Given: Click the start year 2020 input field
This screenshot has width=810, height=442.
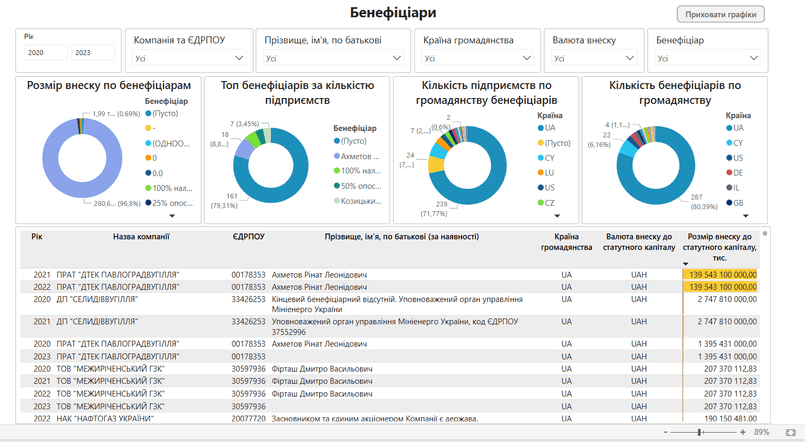Looking at the screenshot, I should [x=46, y=53].
